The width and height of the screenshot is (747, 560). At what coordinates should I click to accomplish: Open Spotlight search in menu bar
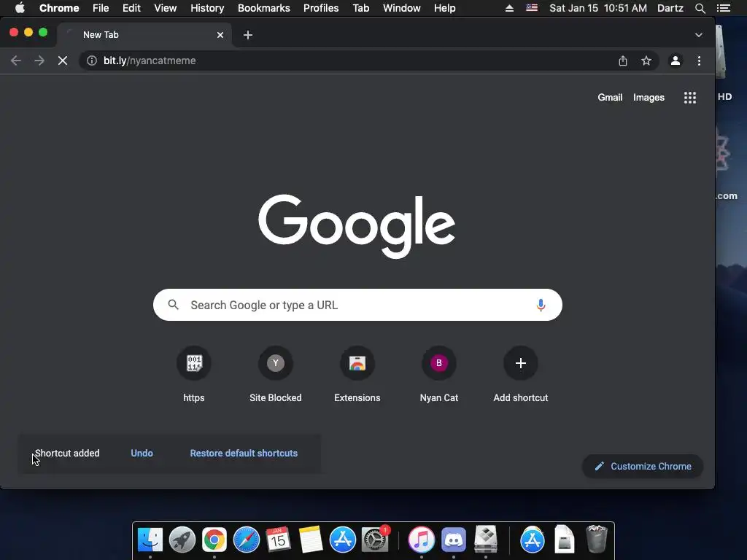coord(700,8)
